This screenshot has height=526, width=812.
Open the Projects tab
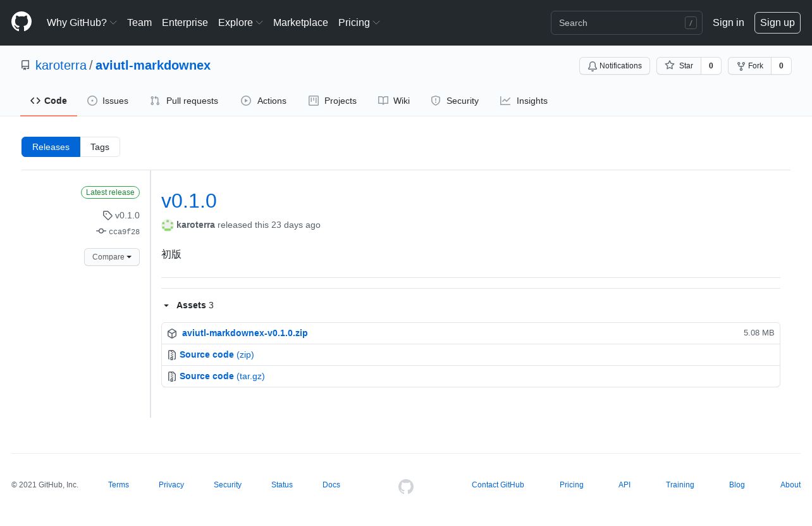pos(333,101)
